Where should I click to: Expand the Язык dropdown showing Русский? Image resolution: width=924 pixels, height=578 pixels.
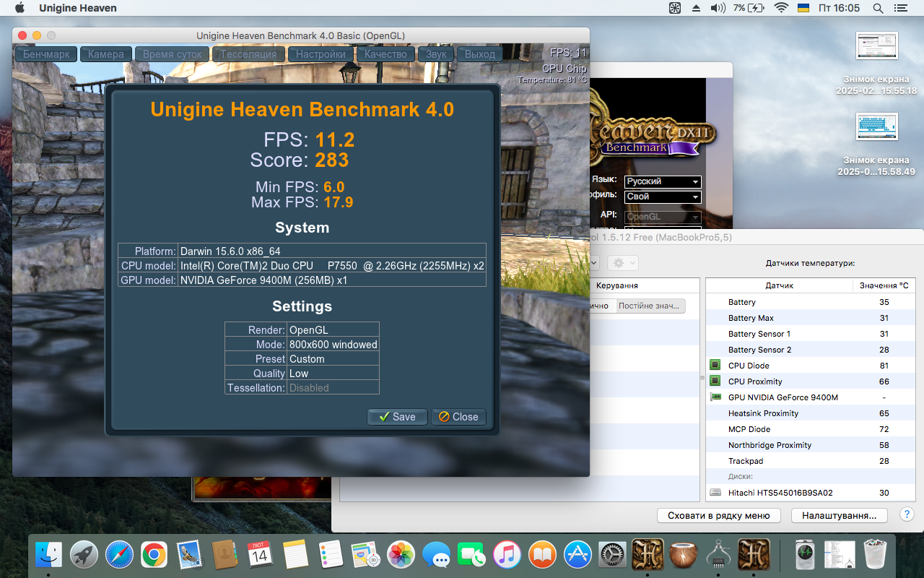(x=663, y=181)
